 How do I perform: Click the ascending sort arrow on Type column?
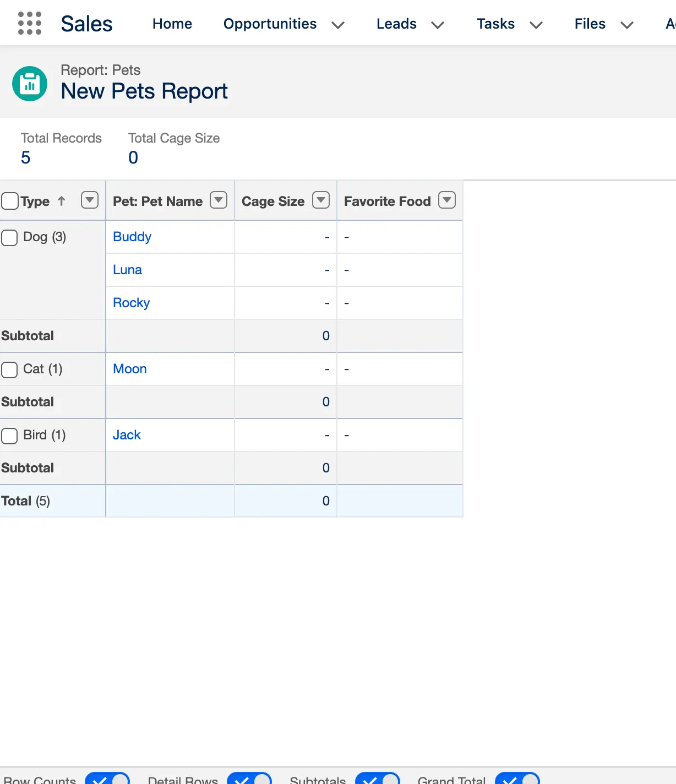(62, 201)
